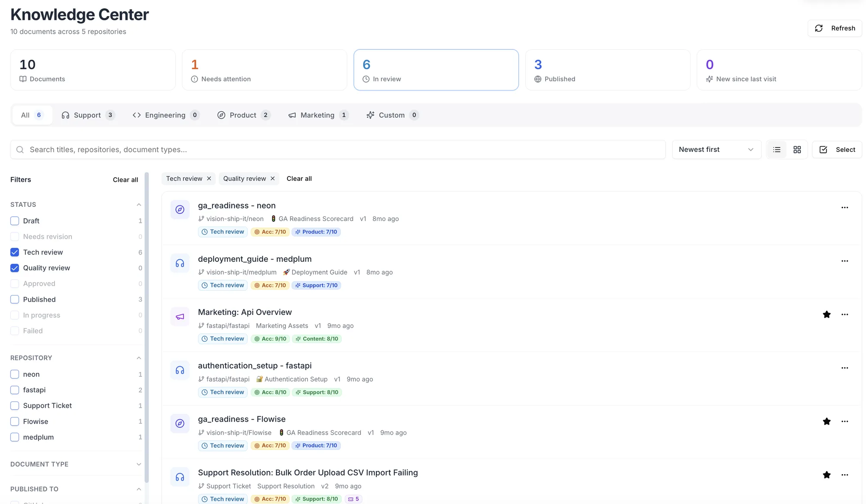866x504 pixels.
Task: Open more options for ga_readiness - neon
Action: (x=844, y=208)
